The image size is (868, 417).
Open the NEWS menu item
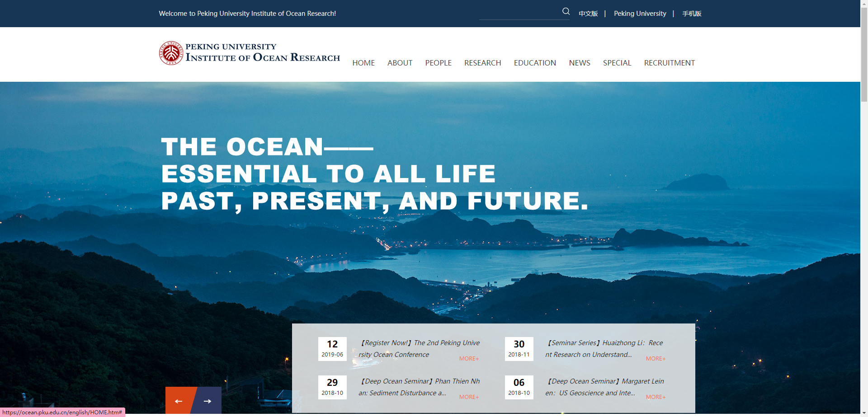click(580, 63)
